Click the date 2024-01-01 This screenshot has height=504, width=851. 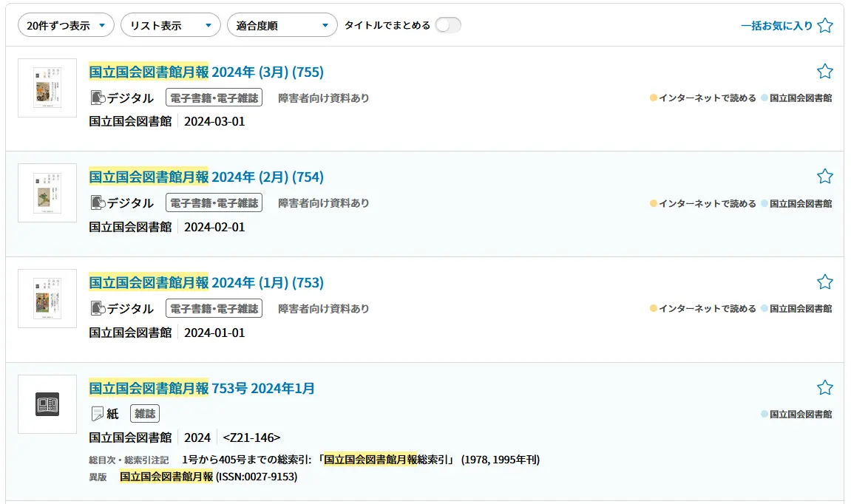(214, 333)
